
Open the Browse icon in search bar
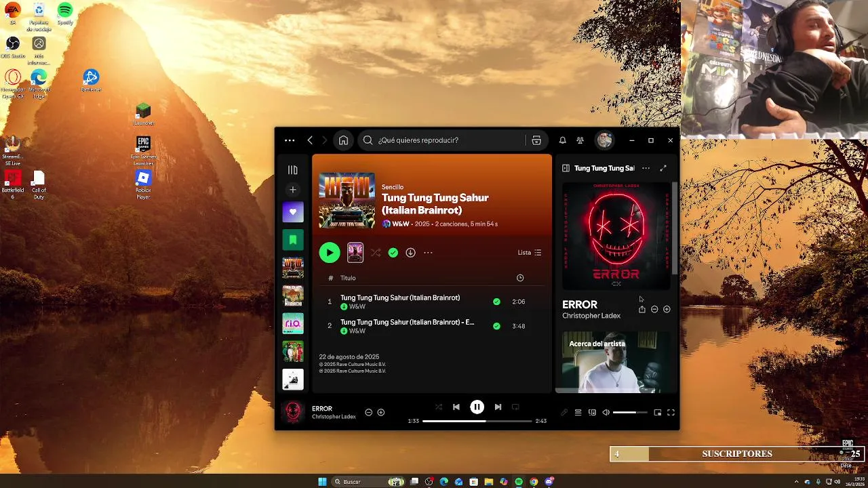[x=536, y=140]
